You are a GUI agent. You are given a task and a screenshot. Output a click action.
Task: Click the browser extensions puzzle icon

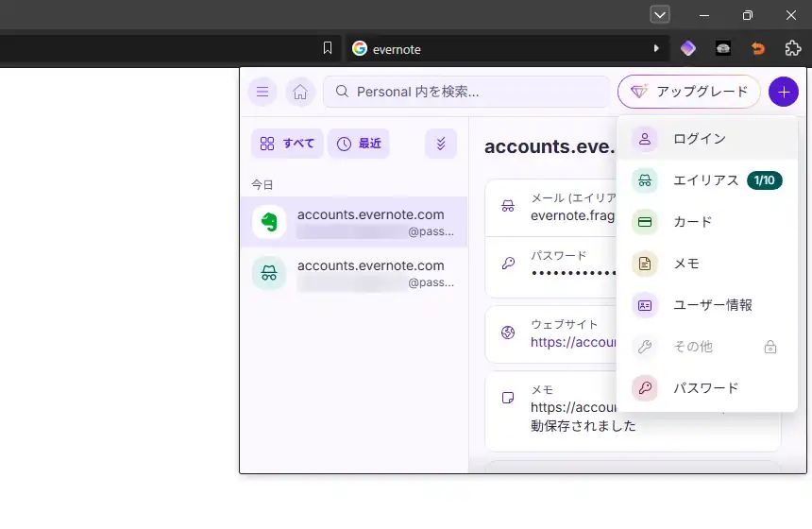(x=793, y=48)
